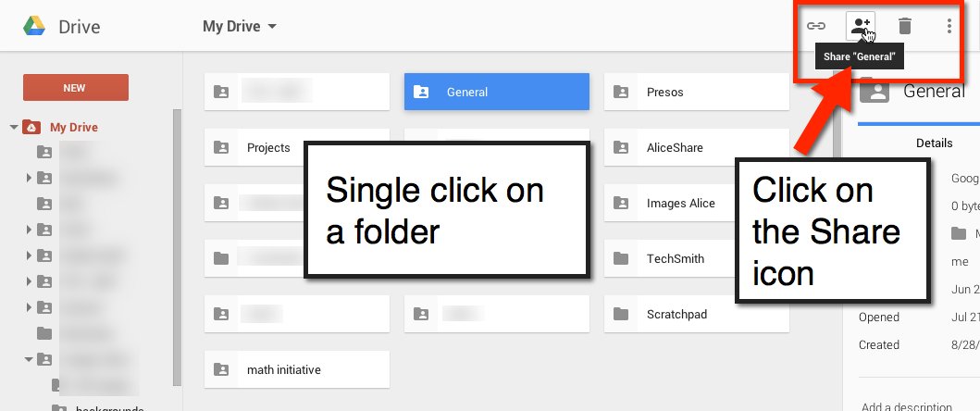The image size is (980, 411).
Task: Click the trash can Remove icon
Action: (905, 26)
